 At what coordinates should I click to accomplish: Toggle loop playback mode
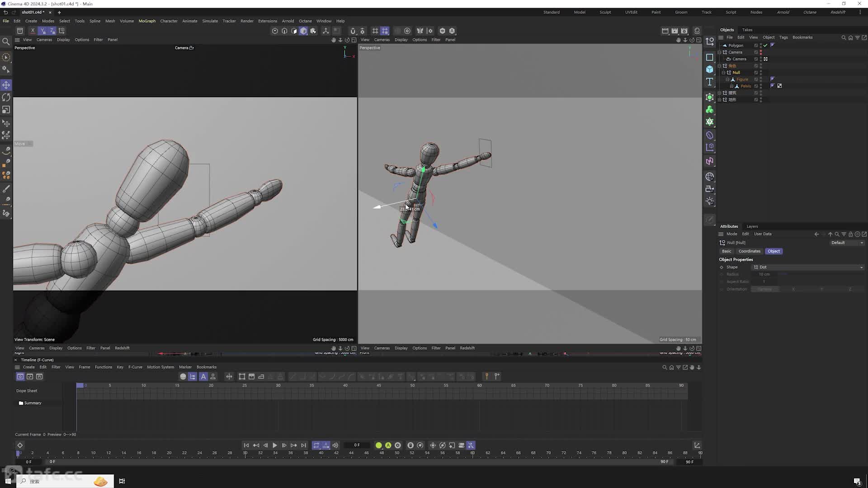[316, 446]
